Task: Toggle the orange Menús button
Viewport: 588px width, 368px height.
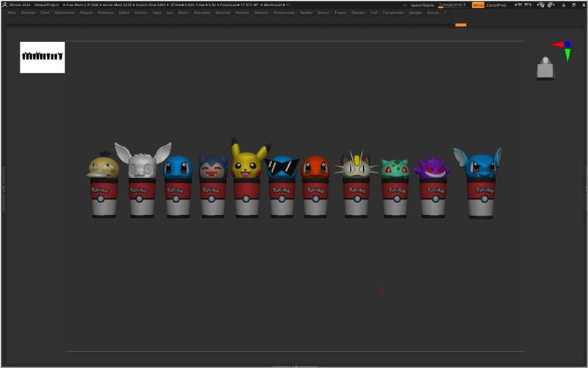Action: pyautogui.click(x=478, y=5)
